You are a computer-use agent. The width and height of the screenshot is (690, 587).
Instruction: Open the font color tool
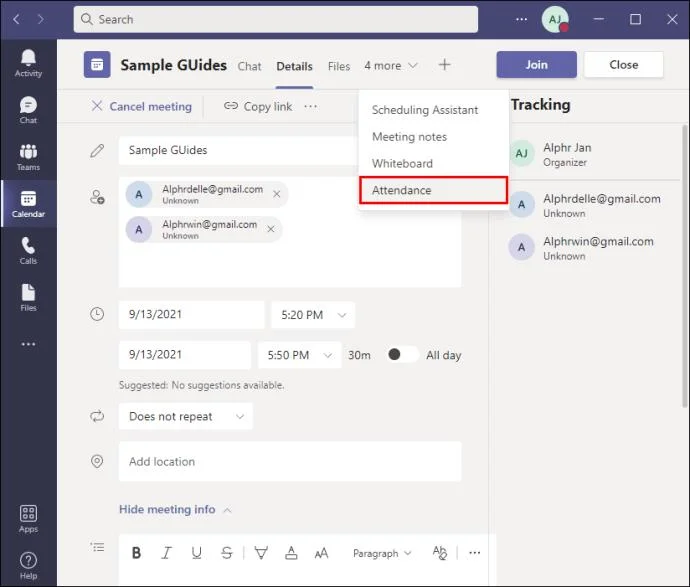click(x=291, y=553)
